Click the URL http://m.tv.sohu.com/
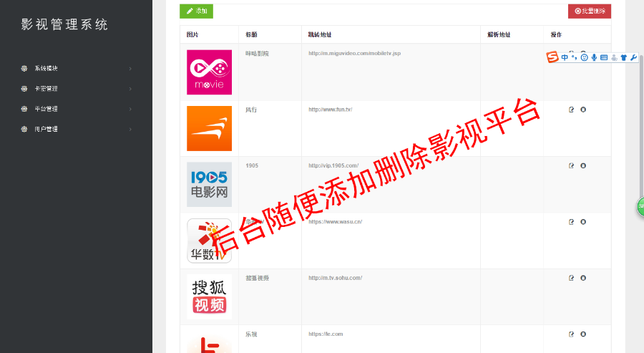Screen dimensions: 644x353 [x=335, y=279]
